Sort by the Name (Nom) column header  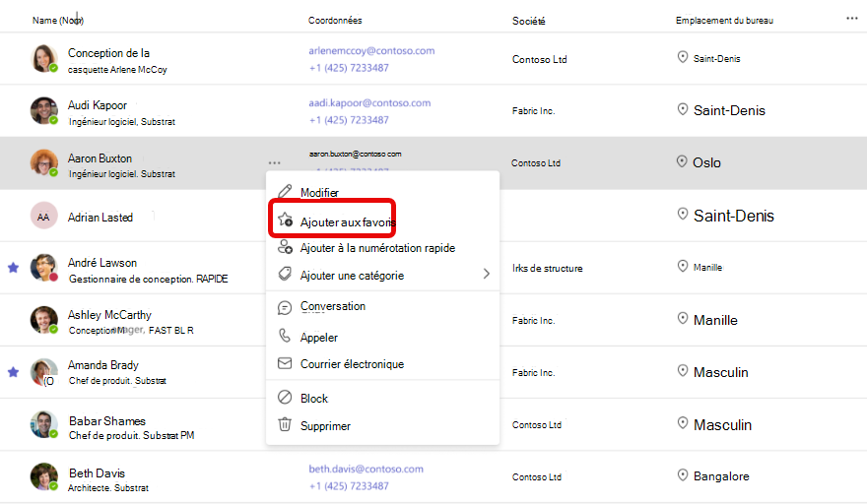[x=58, y=20]
